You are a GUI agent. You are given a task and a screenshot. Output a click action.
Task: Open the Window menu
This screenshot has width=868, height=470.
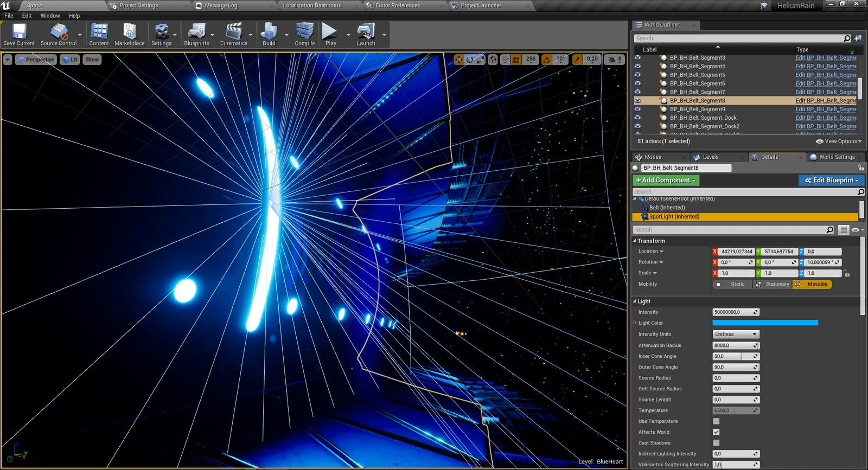click(x=50, y=16)
